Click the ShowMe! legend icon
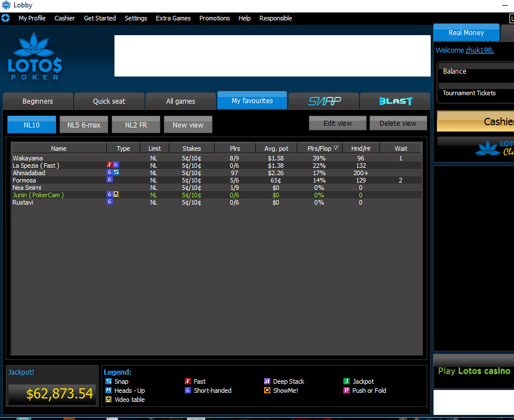This screenshot has height=420, width=514. (x=267, y=391)
